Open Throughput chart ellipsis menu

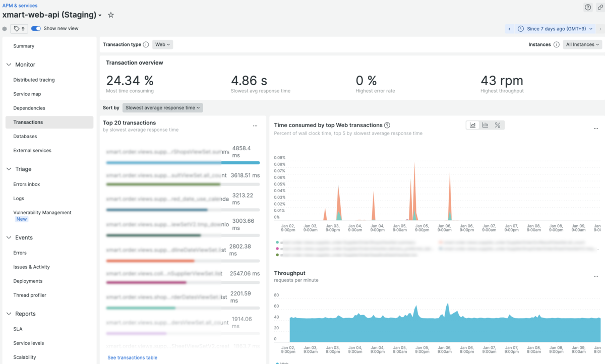tap(596, 276)
